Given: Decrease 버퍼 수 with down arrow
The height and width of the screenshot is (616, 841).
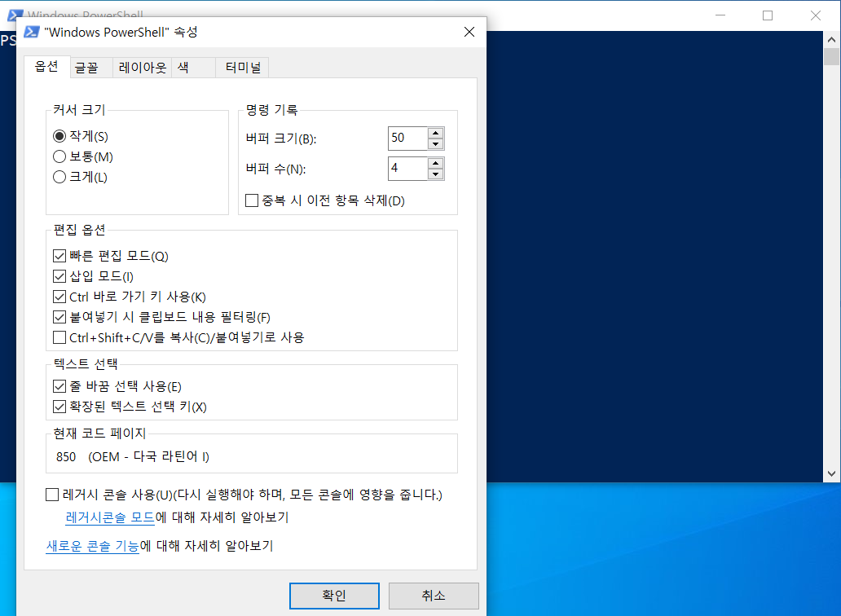Looking at the screenshot, I should click(x=435, y=174).
